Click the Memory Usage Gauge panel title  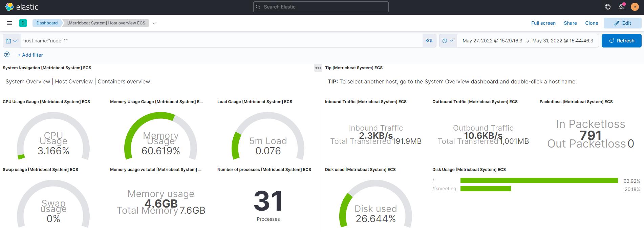(x=156, y=102)
